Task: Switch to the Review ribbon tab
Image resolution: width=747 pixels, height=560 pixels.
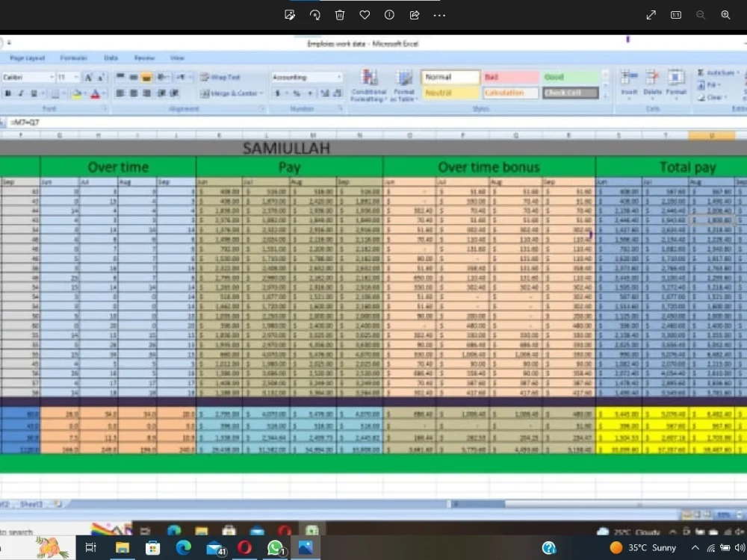Action: tap(145, 57)
